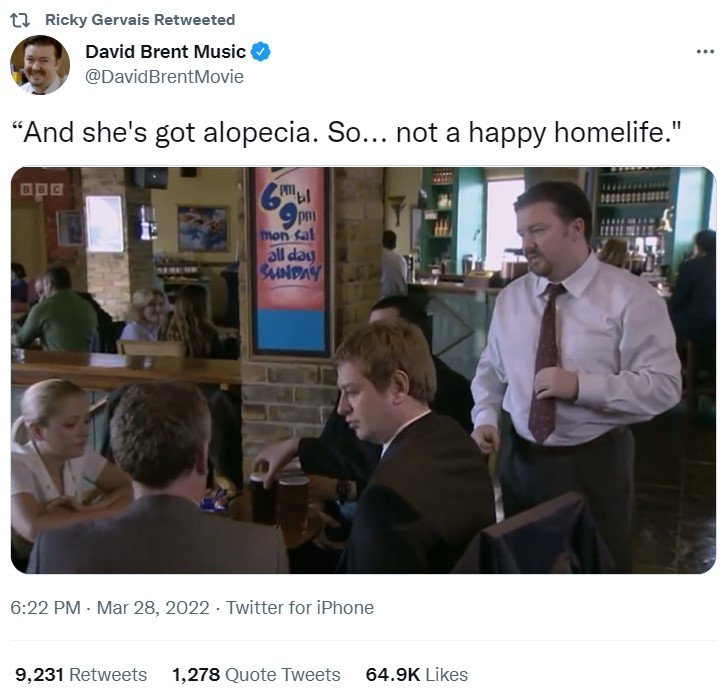This screenshot has width=726, height=697.
Task: View the 9,231 Retweets list
Action: (81, 675)
